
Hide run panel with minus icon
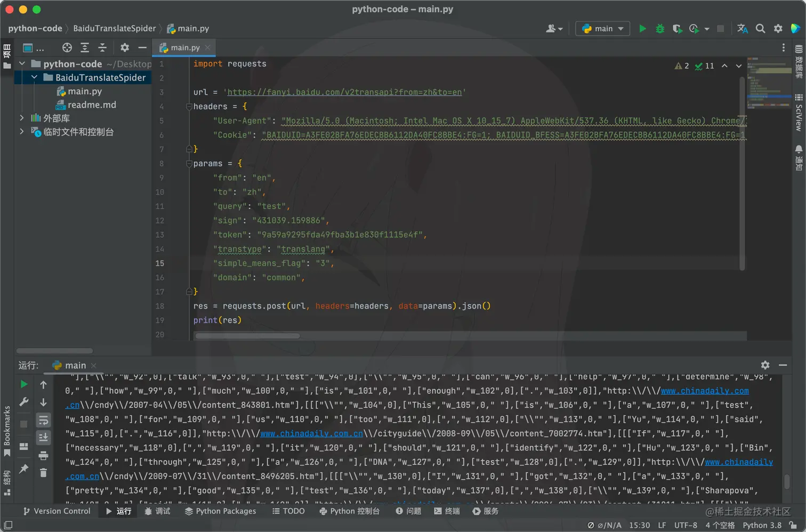783,365
